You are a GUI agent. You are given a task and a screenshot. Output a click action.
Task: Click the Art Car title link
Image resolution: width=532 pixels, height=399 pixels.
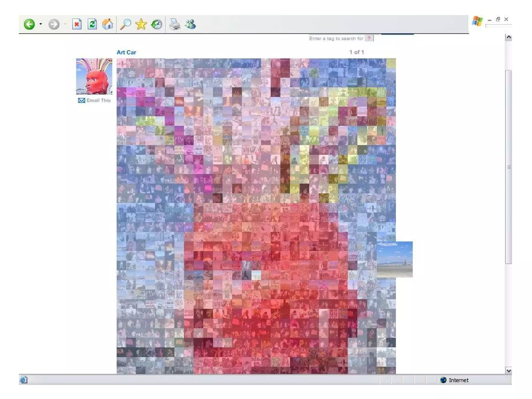[x=126, y=52]
